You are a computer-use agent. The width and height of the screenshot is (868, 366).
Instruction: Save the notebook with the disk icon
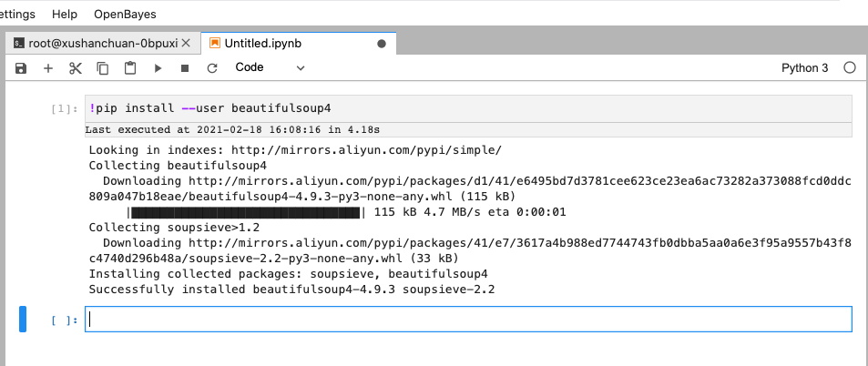(21, 68)
